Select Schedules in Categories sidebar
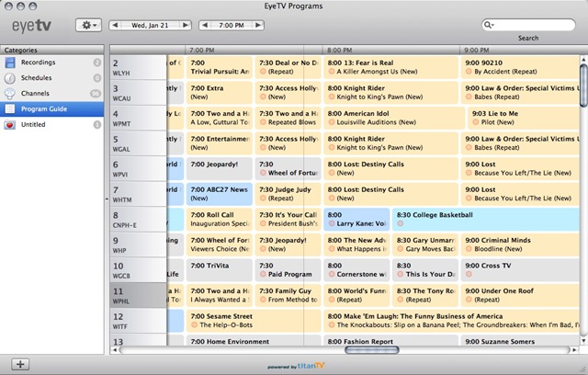This screenshot has width=588, height=375. (52, 78)
